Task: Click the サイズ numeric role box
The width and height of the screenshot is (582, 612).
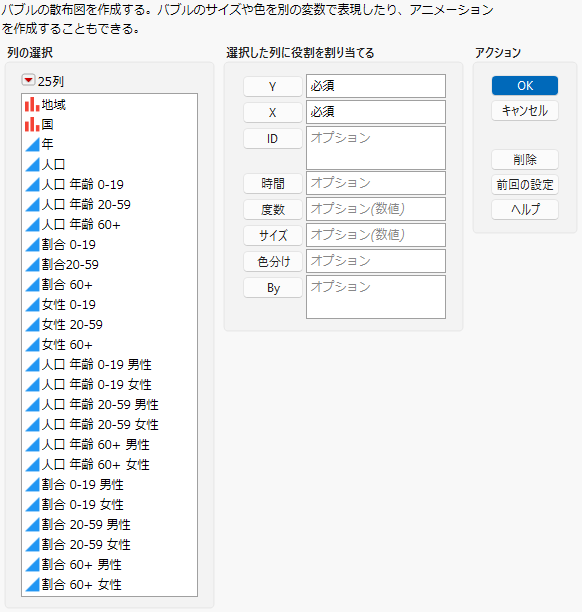Action: click(x=376, y=235)
